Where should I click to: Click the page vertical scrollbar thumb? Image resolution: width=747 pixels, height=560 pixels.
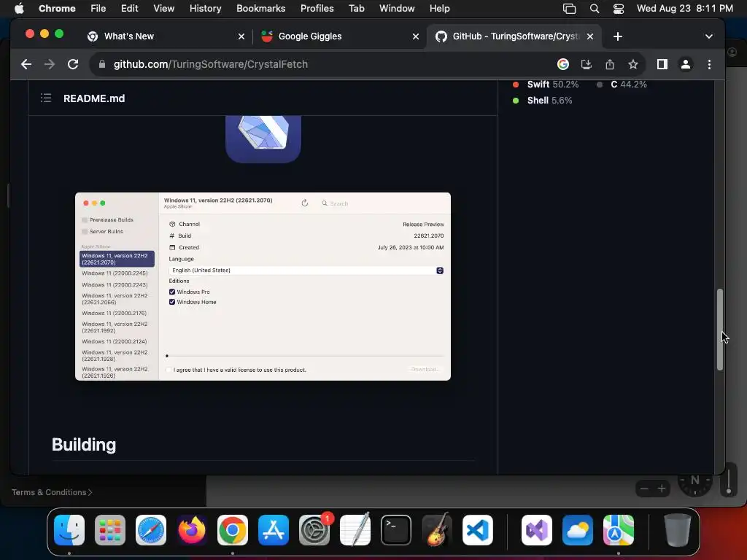[x=720, y=329]
